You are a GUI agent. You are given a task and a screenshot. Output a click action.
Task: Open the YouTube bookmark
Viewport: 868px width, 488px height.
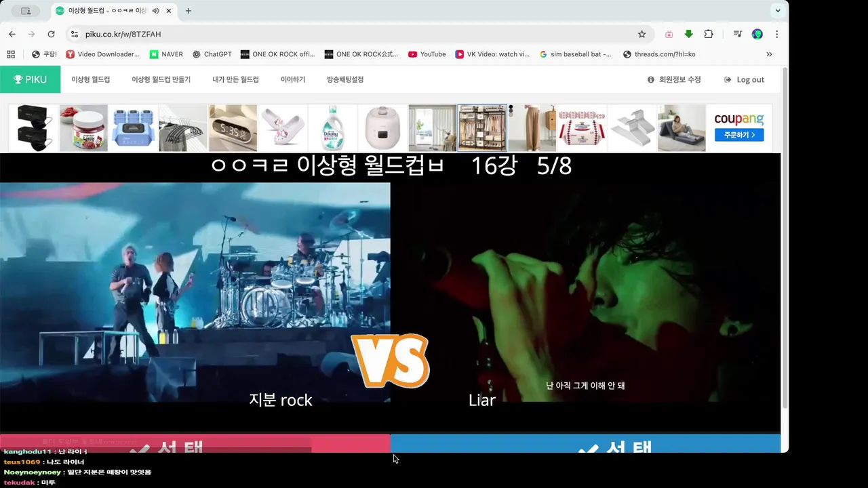427,54
